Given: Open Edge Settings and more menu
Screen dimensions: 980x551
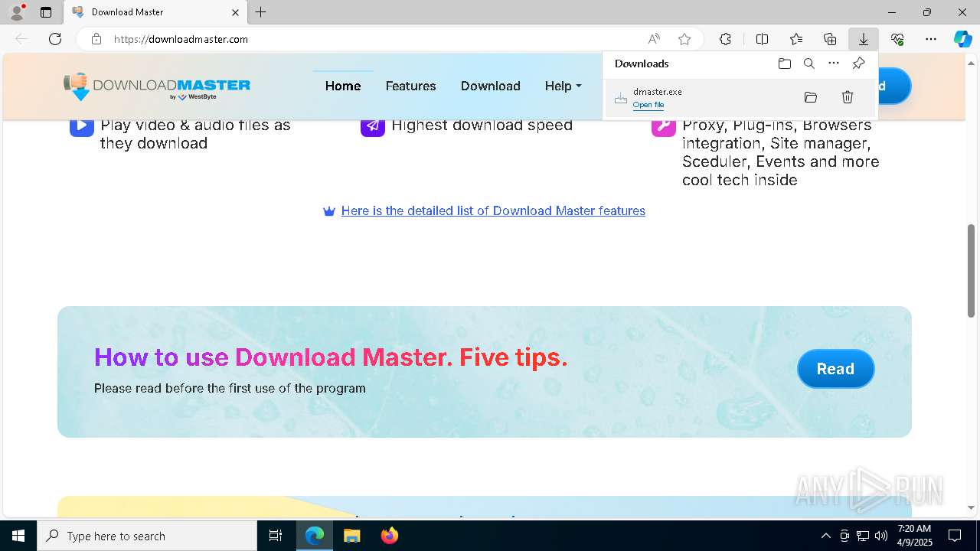Looking at the screenshot, I should pos(931,39).
